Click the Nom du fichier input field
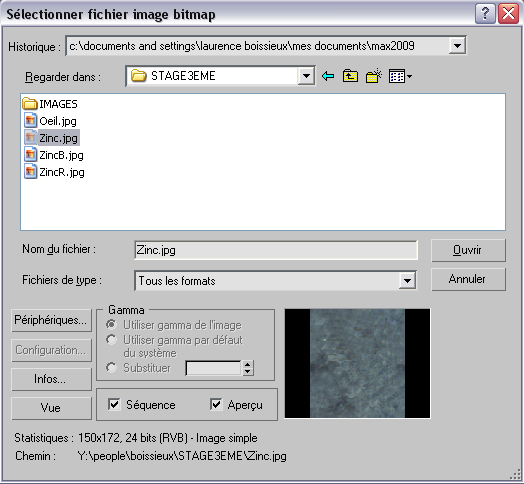The height and width of the screenshot is (484, 524). 276,250
